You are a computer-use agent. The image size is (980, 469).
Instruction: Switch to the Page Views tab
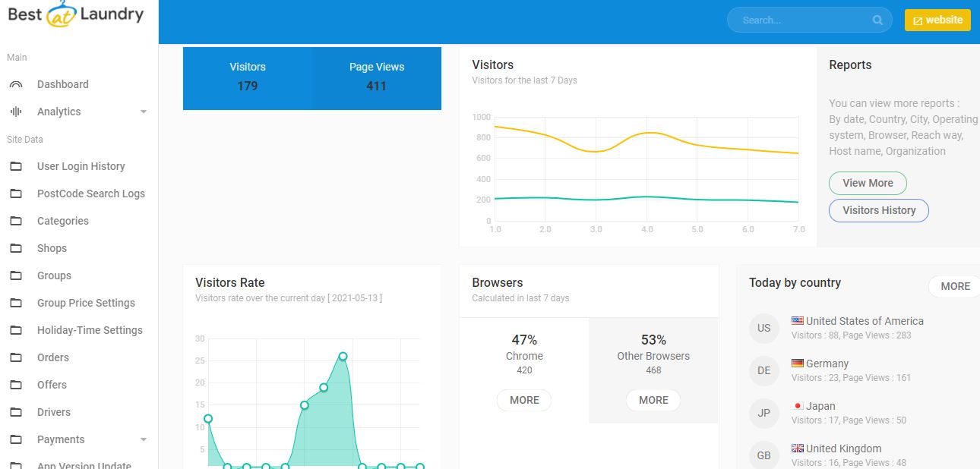(377, 77)
